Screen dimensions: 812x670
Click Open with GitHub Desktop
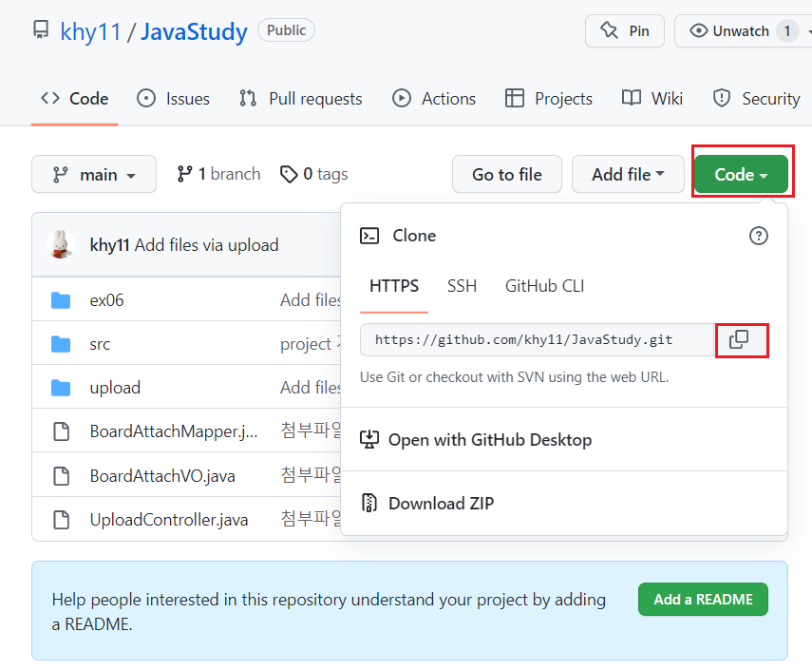click(490, 440)
